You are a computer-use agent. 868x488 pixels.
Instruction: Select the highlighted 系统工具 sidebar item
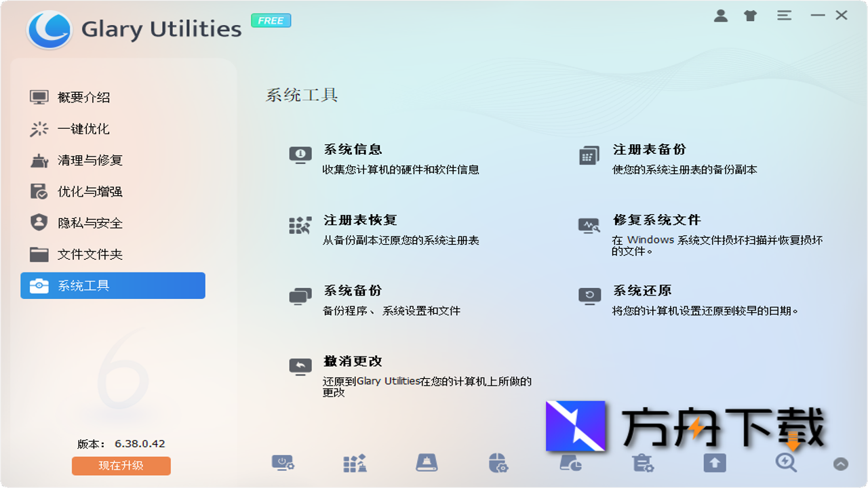point(113,285)
